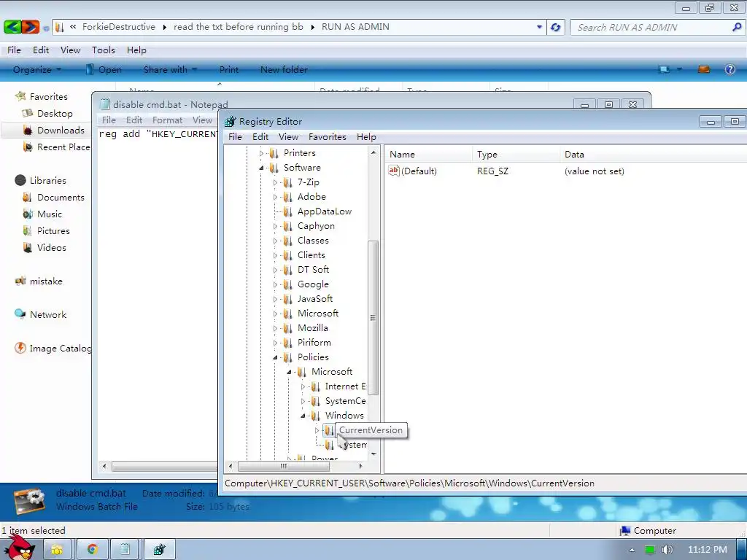Screen dimensions: 747x560
Task: Open Registry Editor Edit menu
Action: (x=260, y=136)
